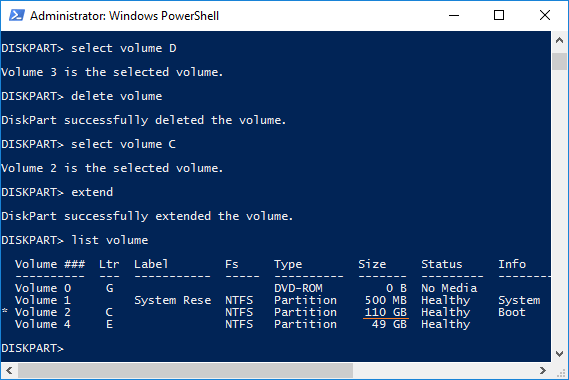Click the 'System Rese' label in Volume 1
This screenshot has height=380, width=569.
tap(172, 300)
